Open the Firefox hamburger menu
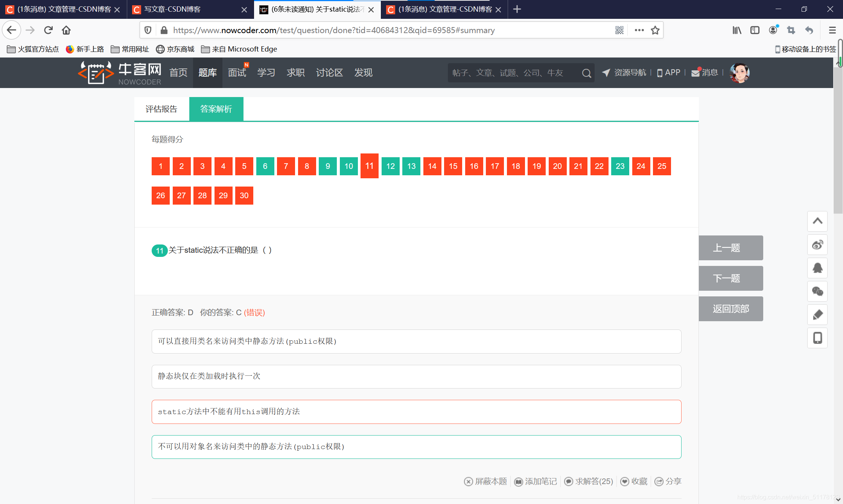The width and height of the screenshot is (843, 504). (x=832, y=30)
